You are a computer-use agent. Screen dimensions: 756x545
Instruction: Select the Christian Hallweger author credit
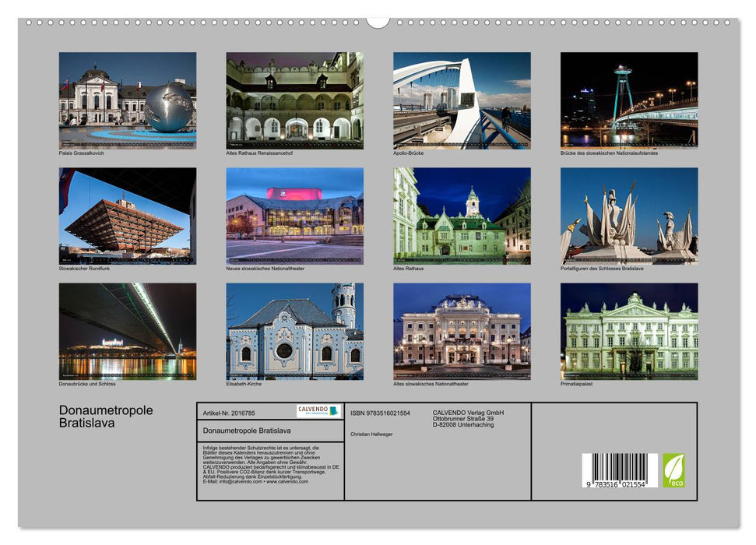pos(371,435)
